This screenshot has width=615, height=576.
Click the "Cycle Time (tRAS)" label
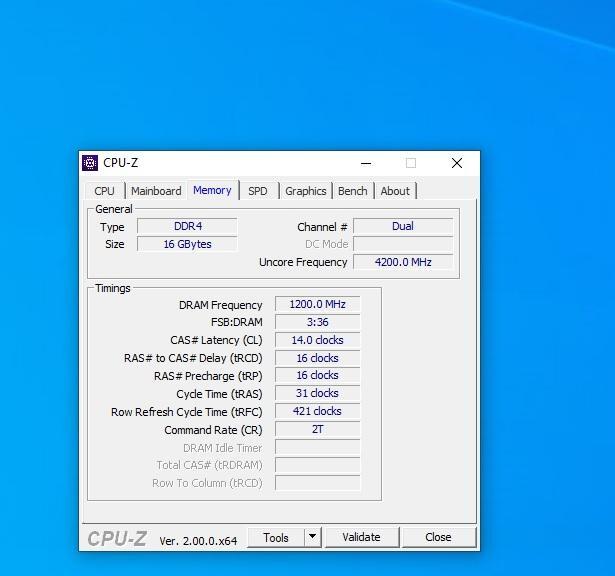[219, 394]
